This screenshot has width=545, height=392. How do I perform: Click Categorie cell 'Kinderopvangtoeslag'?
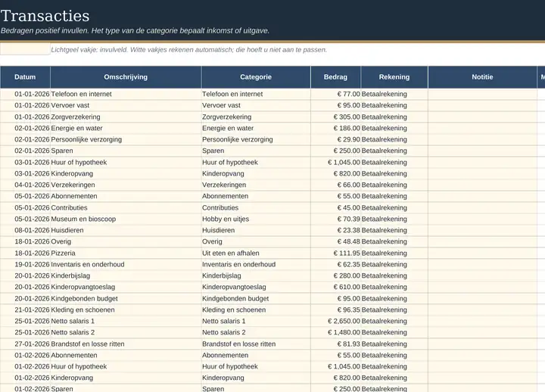coord(256,287)
